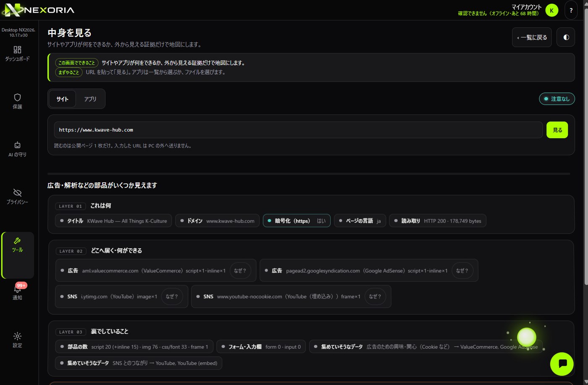Click the LAYER 01 label

[x=71, y=206]
